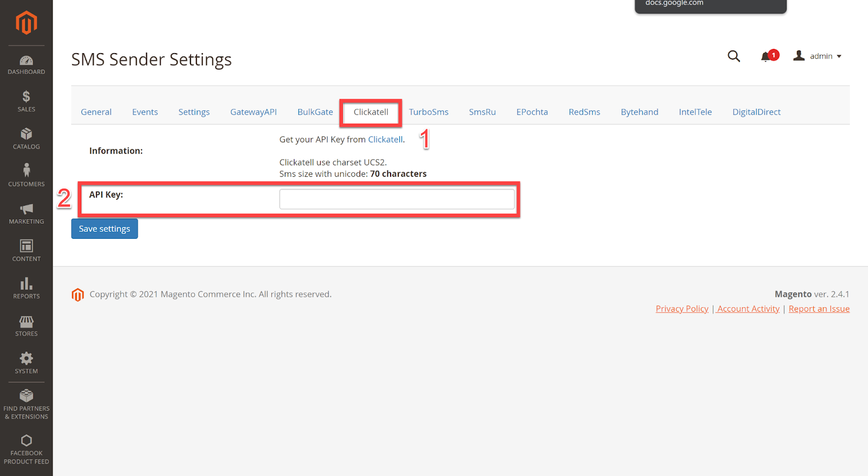Open Find Partners & Extensions
This screenshot has height=476, width=868.
(x=26, y=405)
